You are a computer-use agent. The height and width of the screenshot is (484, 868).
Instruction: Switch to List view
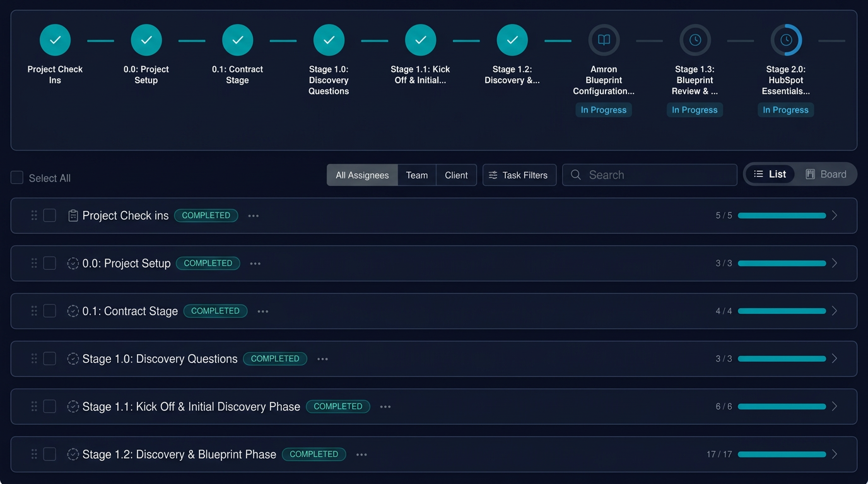pos(770,175)
